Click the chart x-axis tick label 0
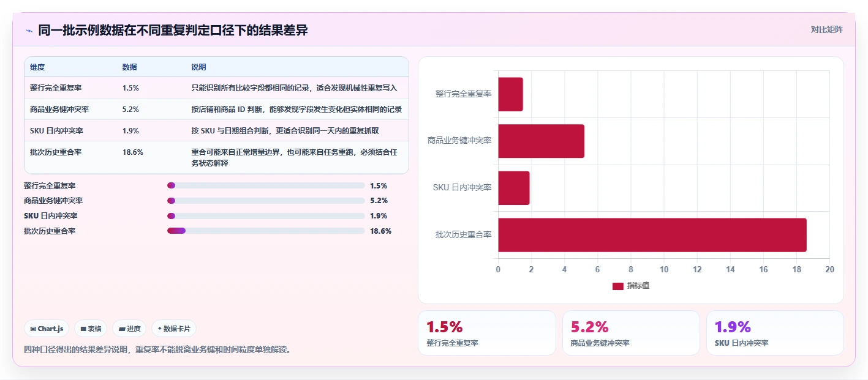This screenshot has width=868, height=380. point(498,270)
